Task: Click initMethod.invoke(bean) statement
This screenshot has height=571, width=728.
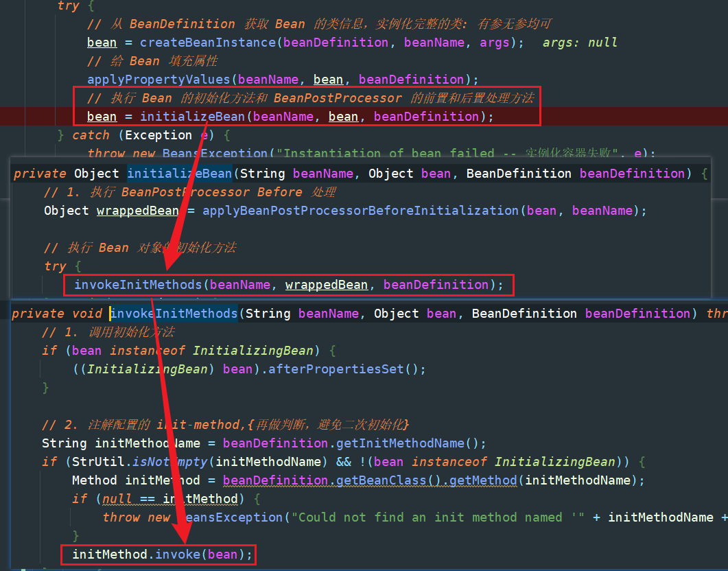Action: click(x=162, y=555)
